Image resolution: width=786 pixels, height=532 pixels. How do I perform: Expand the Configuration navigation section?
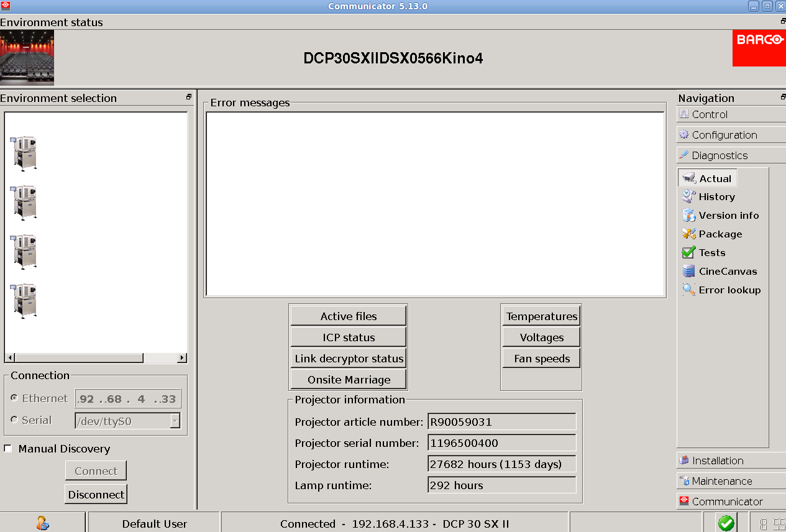point(731,135)
